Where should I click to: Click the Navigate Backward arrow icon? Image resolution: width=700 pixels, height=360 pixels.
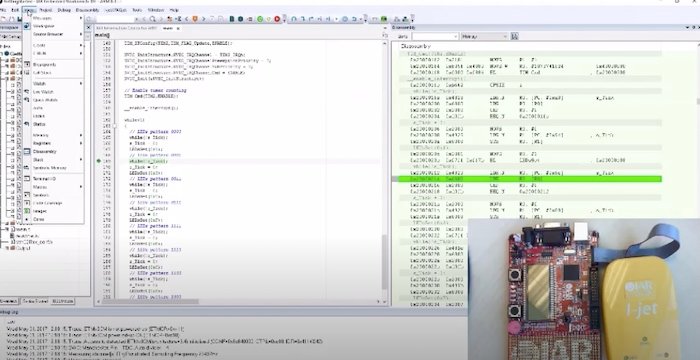186,19
